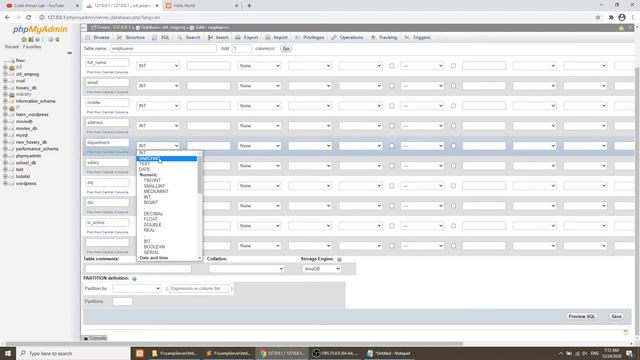
Task: Open the Default 'None' dropdown in the address row
Action: tap(259, 126)
